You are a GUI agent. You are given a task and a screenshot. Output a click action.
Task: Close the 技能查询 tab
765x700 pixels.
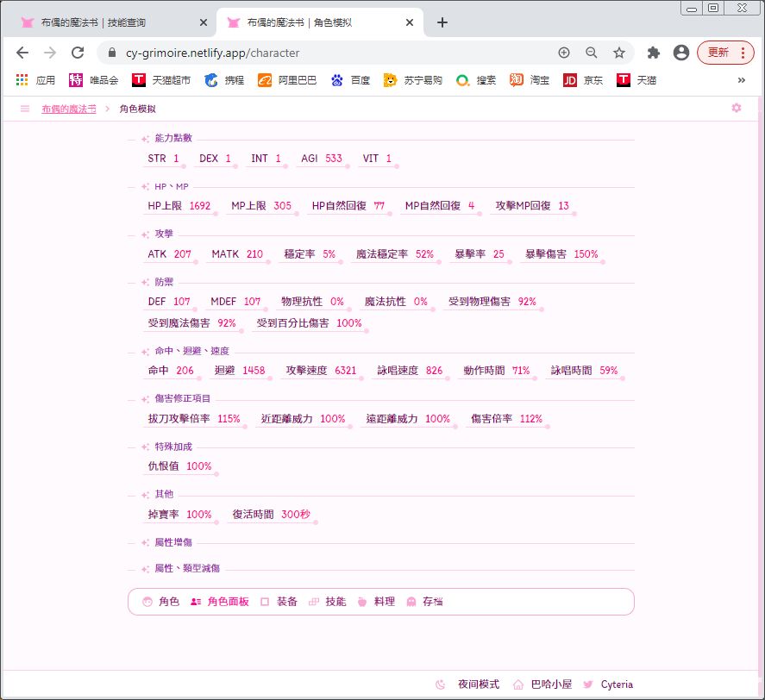point(204,22)
